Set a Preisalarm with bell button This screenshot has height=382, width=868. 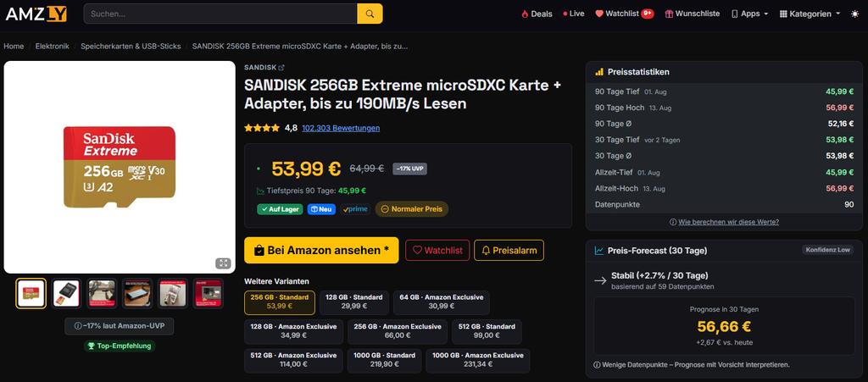[x=509, y=251]
